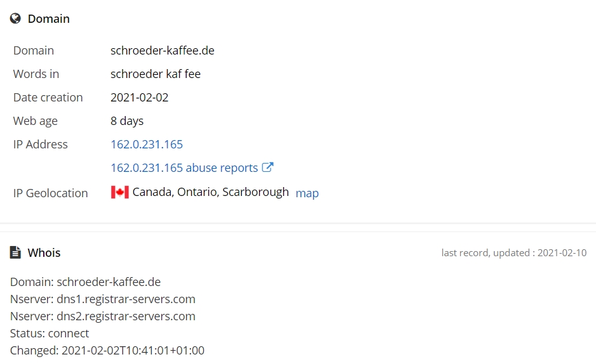This screenshot has width=596, height=364.
Task: Click the external link icon after abuse reports
Action: click(x=268, y=167)
